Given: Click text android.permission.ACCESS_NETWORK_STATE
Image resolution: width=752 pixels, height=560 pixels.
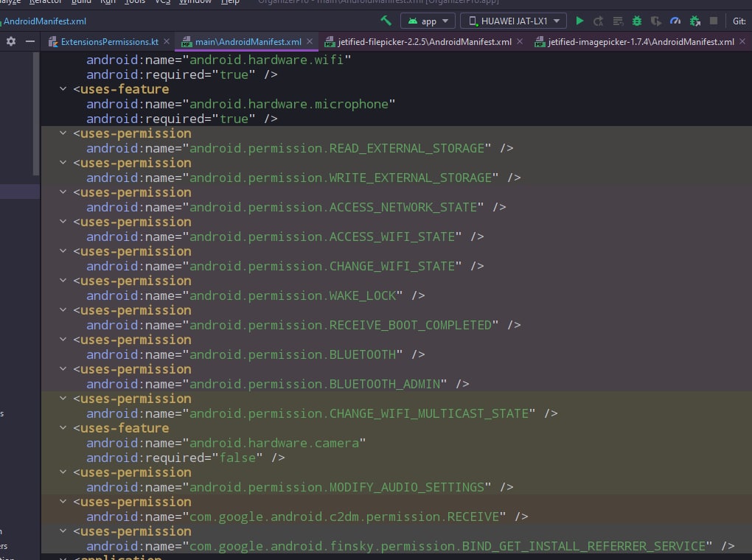Looking at the screenshot, I should (x=333, y=208).
